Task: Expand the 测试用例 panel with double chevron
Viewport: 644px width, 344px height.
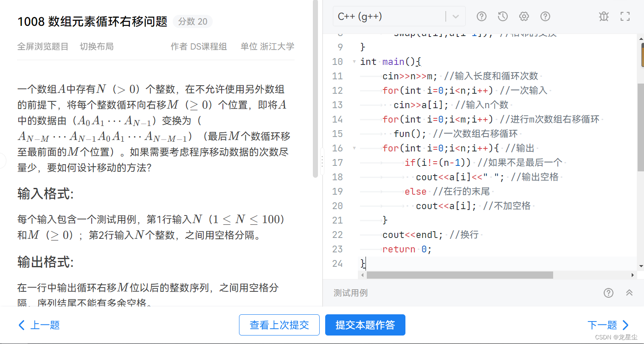Action: (x=629, y=293)
